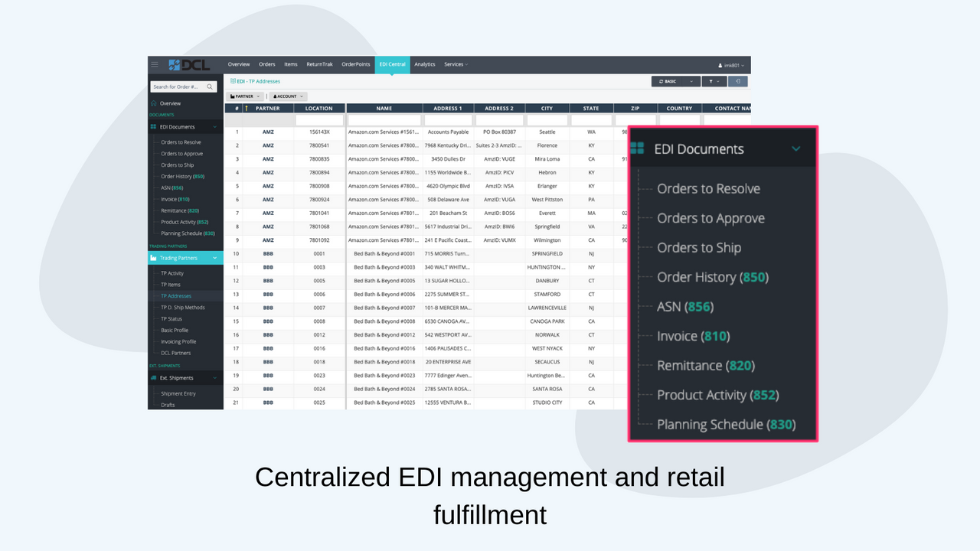Open TP Status in sidebar
This screenshot has height=551, width=980.
[171, 319]
